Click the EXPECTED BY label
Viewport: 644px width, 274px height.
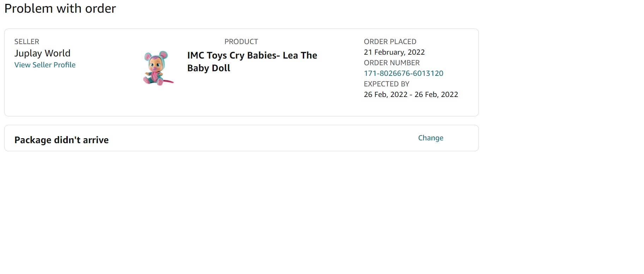point(386,84)
